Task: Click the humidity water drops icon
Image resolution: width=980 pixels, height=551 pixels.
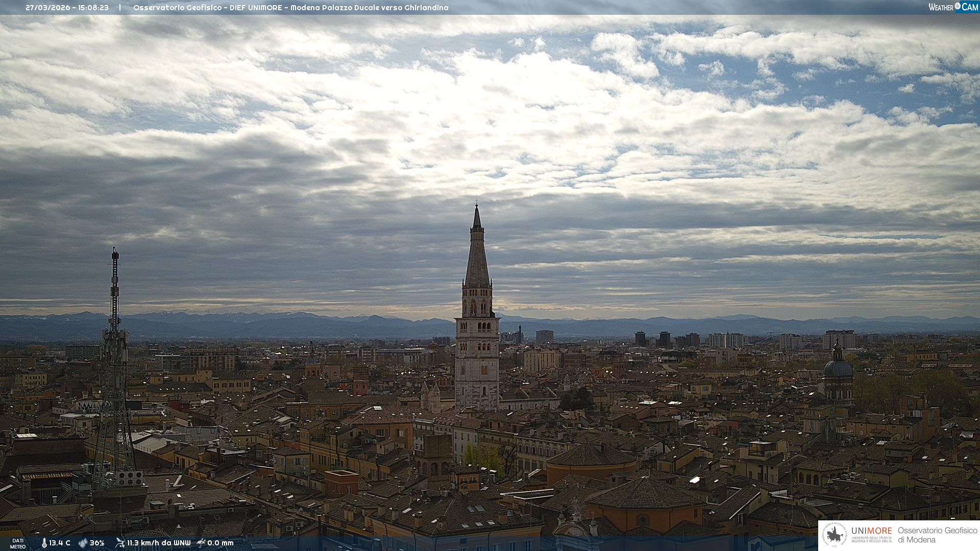Action: pyautogui.click(x=83, y=543)
